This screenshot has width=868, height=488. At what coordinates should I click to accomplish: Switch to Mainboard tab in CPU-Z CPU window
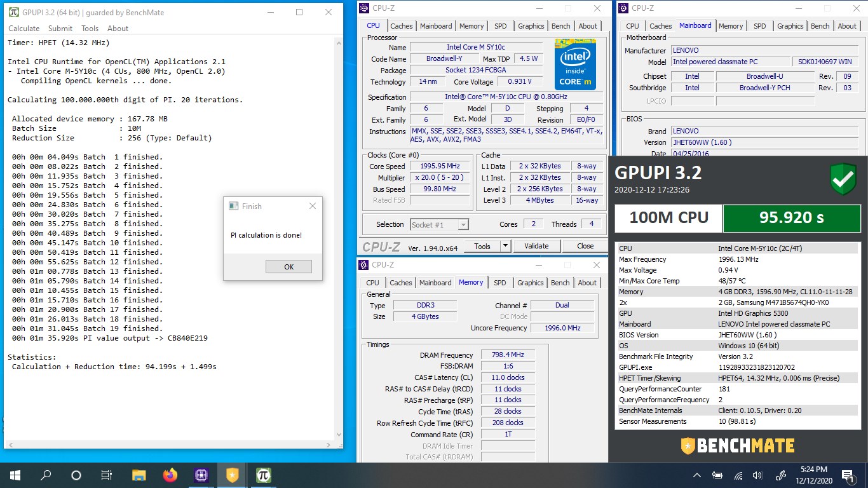(436, 26)
